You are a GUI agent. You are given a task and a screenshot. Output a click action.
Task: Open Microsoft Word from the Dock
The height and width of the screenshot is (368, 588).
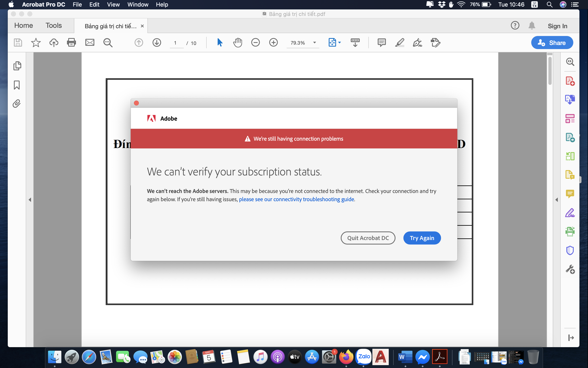405,357
